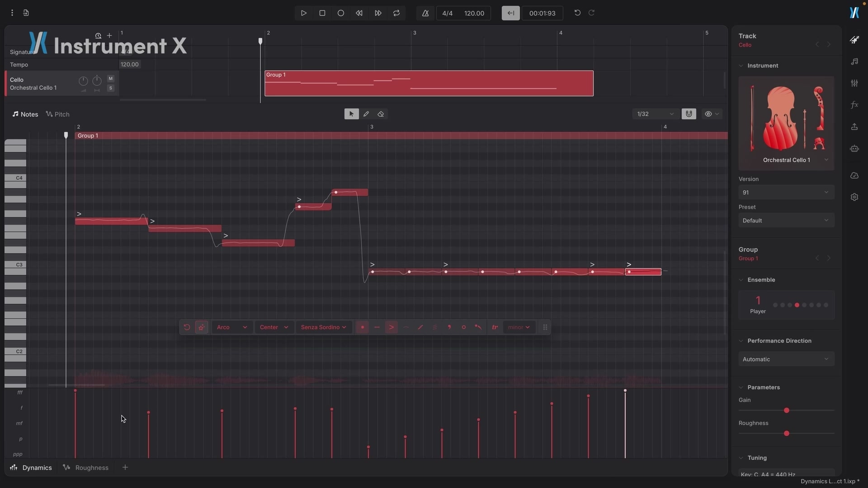Select the Dynamics lane tab
The image size is (868, 488).
pyautogui.click(x=31, y=468)
